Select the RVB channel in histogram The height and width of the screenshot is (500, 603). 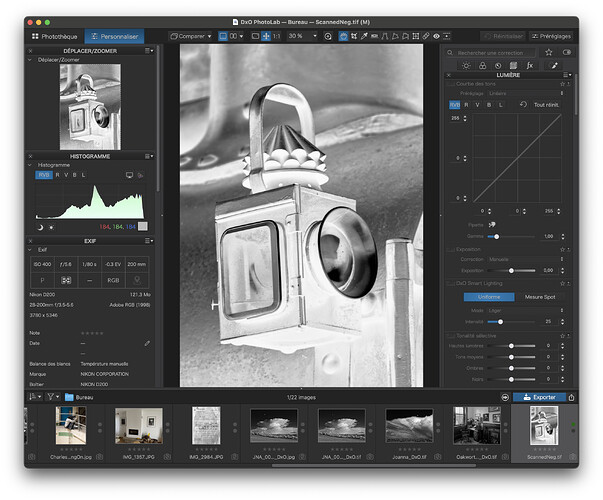click(x=44, y=175)
